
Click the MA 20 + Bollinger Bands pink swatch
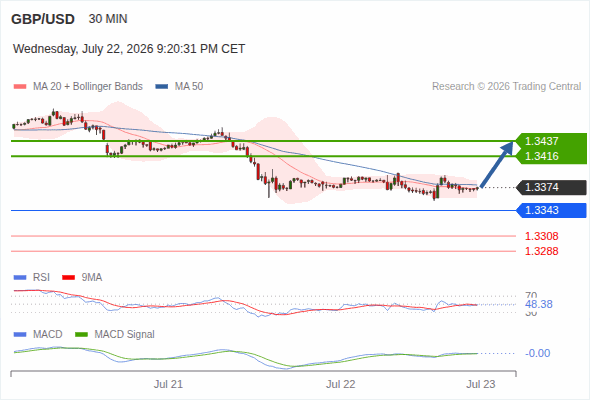[x=20, y=87]
